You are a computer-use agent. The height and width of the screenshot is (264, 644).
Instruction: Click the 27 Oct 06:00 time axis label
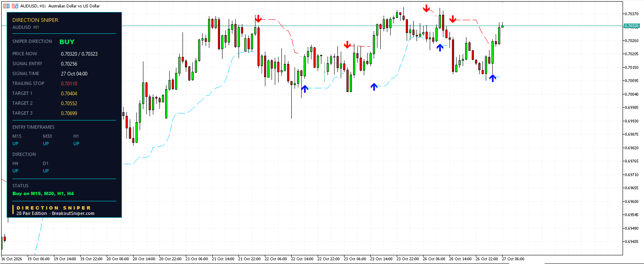click(x=514, y=259)
